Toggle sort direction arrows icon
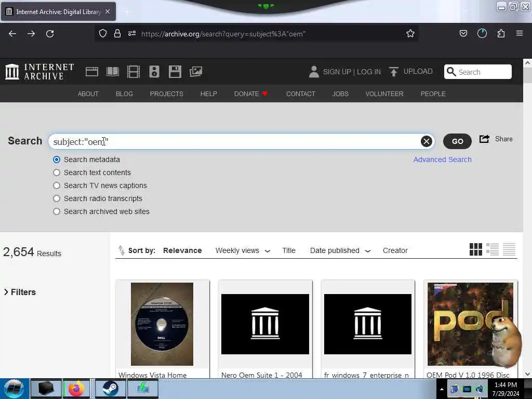The height and width of the screenshot is (399, 532). (x=121, y=250)
